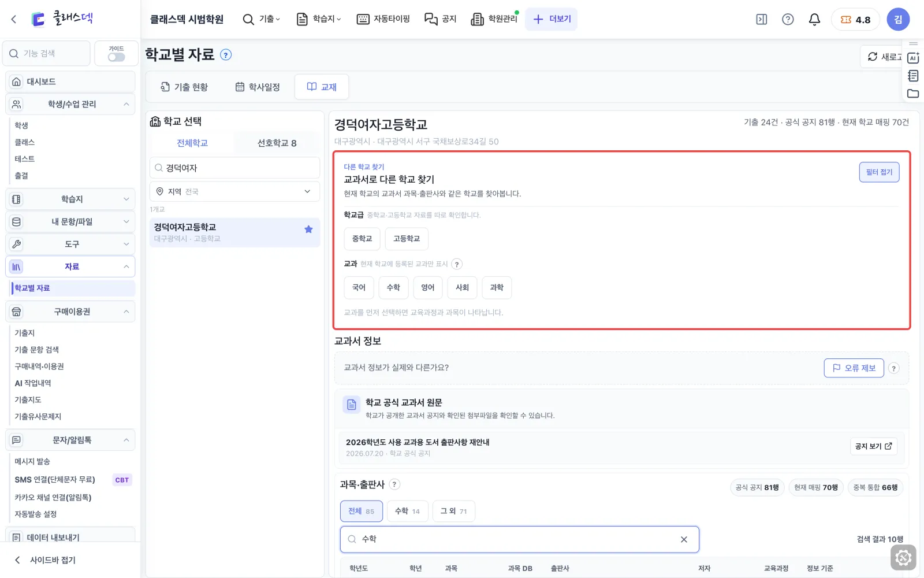
Task: Toggle favorite star for 경덕여자고등학교
Action: pyautogui.click(x=308, y=229)
